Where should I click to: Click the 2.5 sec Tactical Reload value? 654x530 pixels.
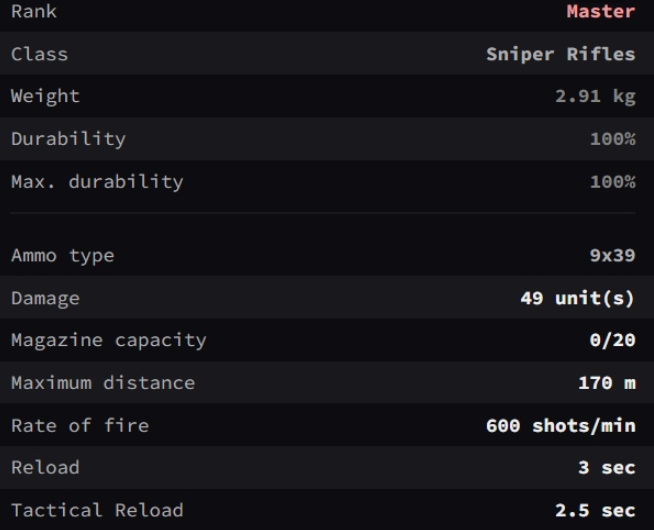point(595,510)
